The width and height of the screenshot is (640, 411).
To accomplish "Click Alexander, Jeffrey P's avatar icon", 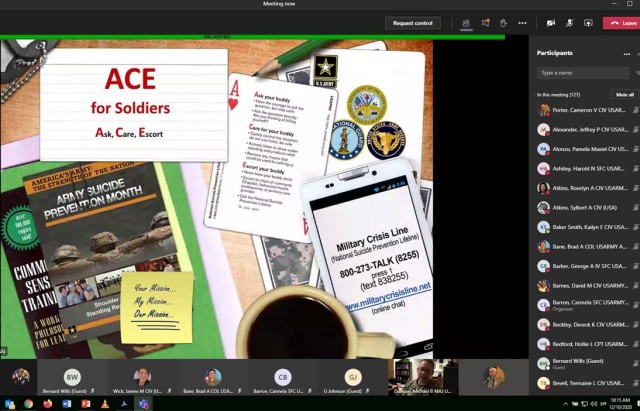I will 543,130.
